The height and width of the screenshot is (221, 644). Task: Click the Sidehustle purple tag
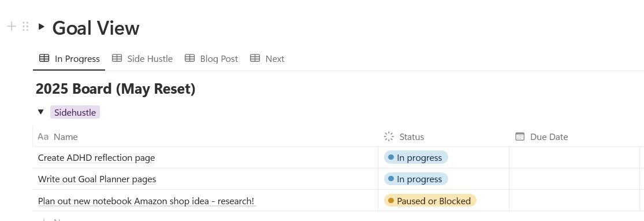click(75, 112)
